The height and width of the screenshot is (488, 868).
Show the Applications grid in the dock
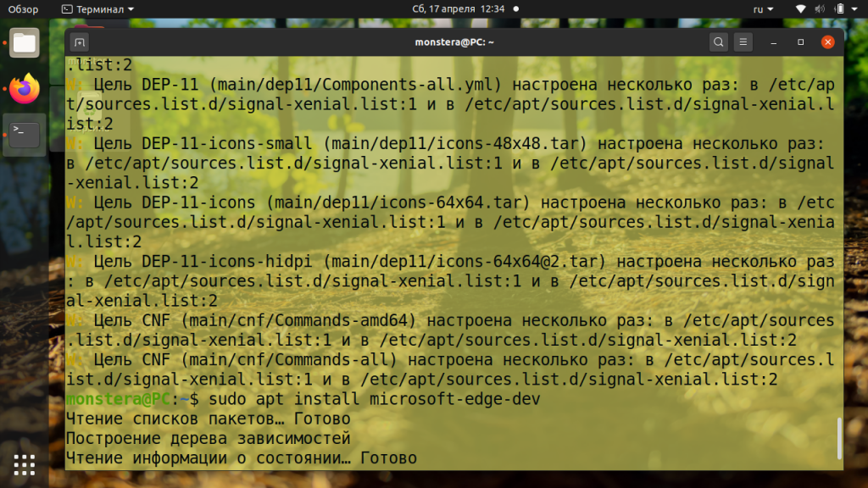tap(24, 464)
